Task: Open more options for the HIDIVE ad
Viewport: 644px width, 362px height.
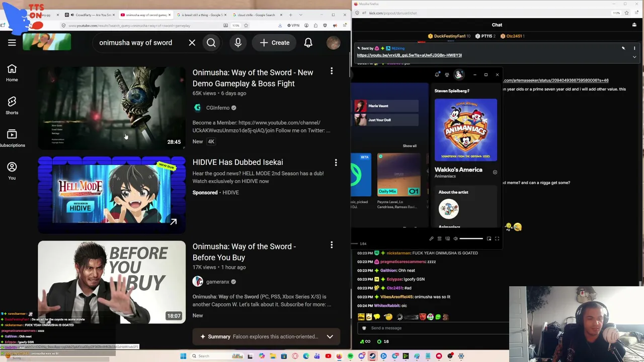Action: click(336, 162)
